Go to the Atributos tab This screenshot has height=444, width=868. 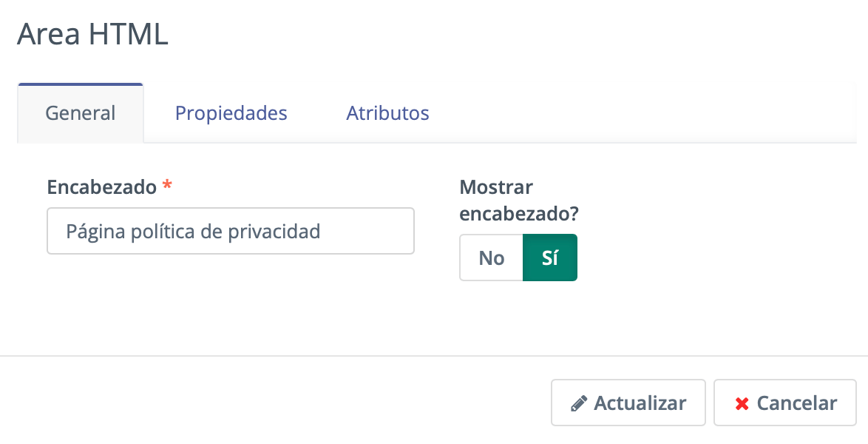coord(387,113)
